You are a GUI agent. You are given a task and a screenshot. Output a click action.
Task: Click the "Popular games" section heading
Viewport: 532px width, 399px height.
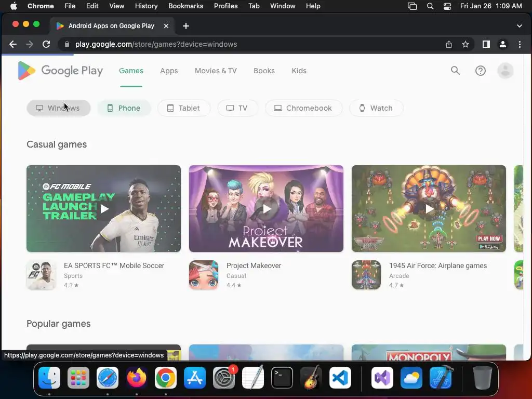coord(58,323)
